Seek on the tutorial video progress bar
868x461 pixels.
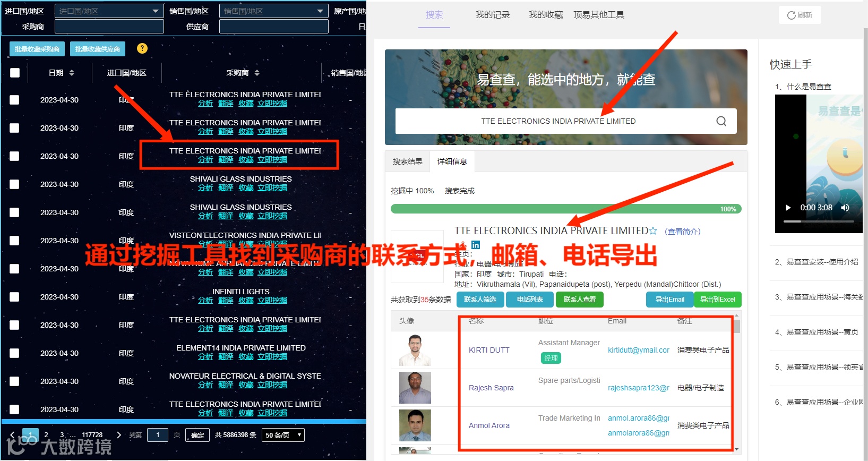(819, 221)
